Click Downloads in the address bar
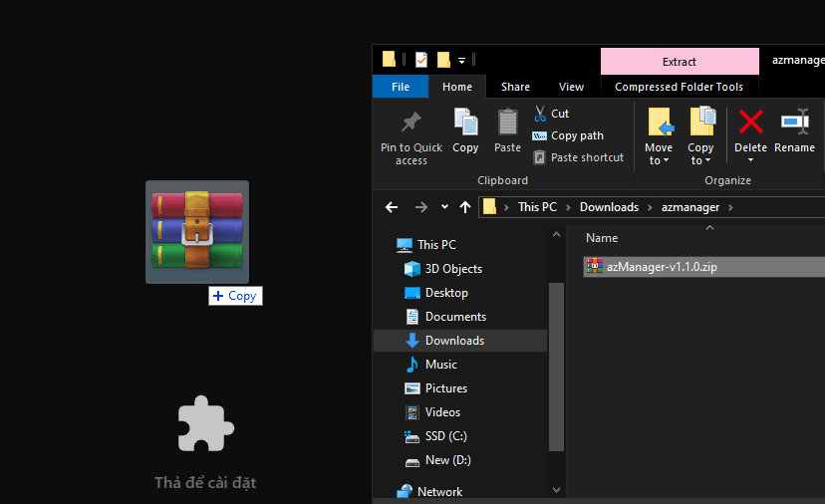The width and height of the screenshot is (825, 504). pyautogui.click(x=609, y=207)
